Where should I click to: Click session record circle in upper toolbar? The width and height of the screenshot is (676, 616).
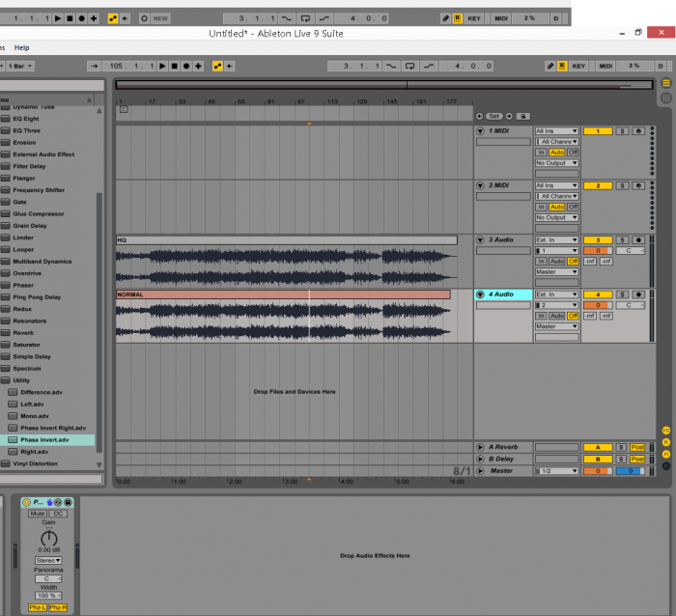pos(145,18)
